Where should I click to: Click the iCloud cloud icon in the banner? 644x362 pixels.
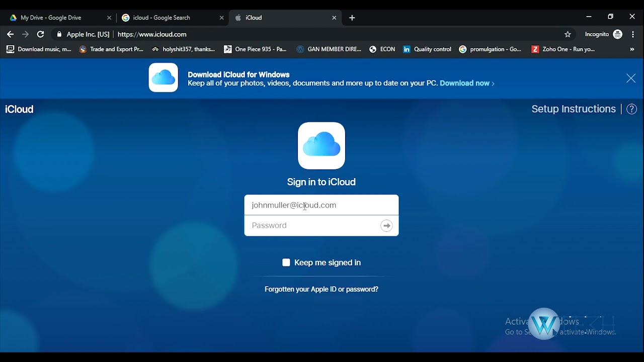pos(164,77)
